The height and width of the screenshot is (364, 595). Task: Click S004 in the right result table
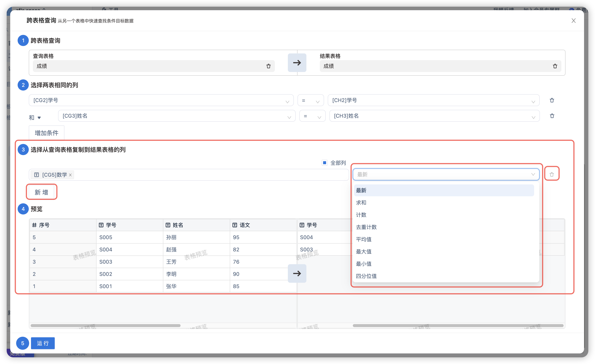coord(325,237)
